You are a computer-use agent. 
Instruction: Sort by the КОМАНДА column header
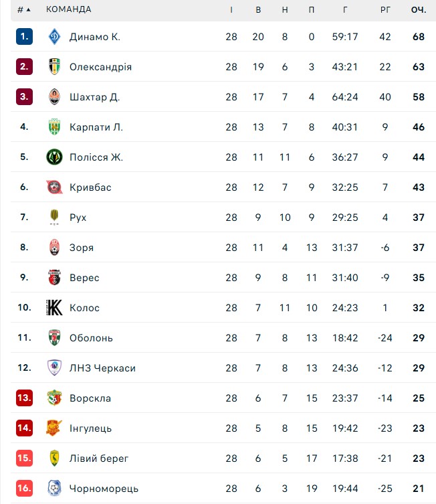68,10
